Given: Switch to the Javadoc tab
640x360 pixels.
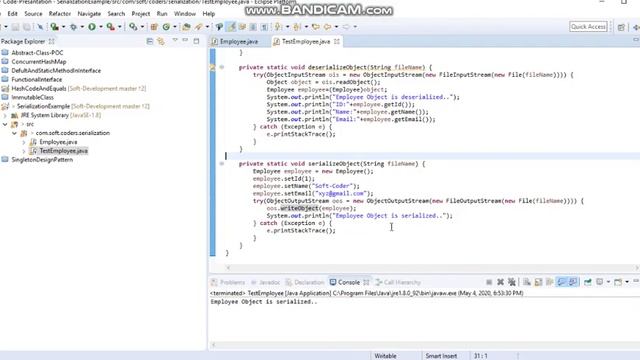Looking at the screenshot, I should pos(265,282).
